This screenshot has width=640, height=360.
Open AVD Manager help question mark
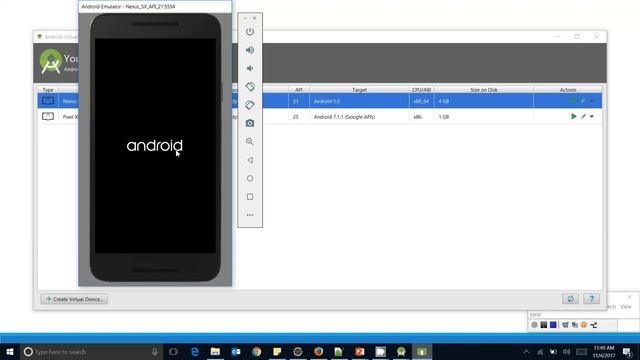pyautogui.click(x=591, y=299)
